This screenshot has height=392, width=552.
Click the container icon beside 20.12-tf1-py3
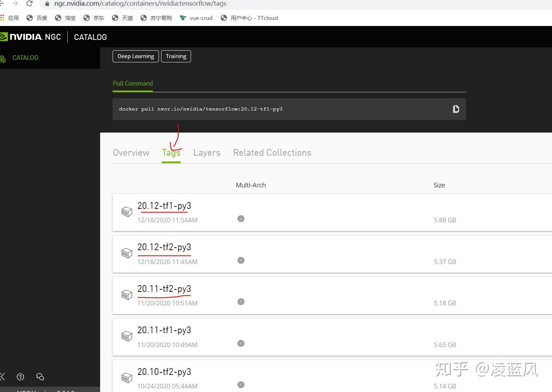point(127,211)
